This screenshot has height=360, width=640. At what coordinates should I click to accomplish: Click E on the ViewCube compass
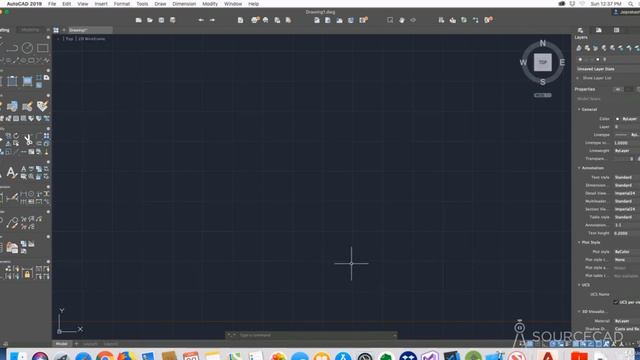click(x=562, y=62)
